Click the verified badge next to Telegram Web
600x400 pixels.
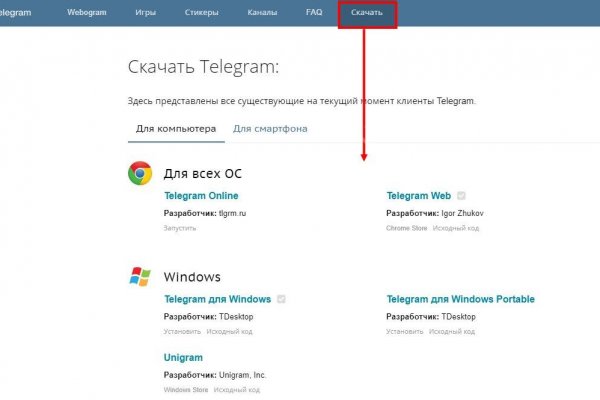(461, 196)
